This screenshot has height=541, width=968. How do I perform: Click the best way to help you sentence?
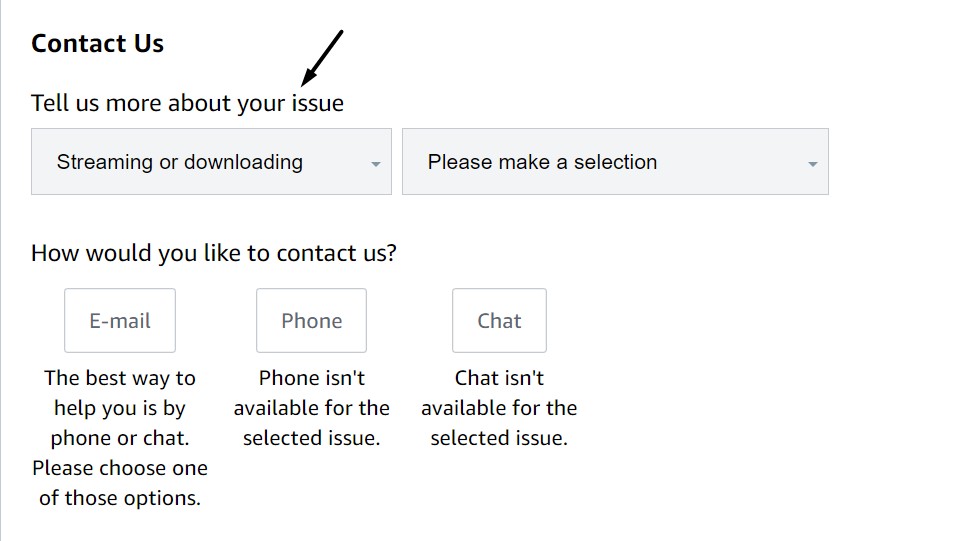(120, 393)
